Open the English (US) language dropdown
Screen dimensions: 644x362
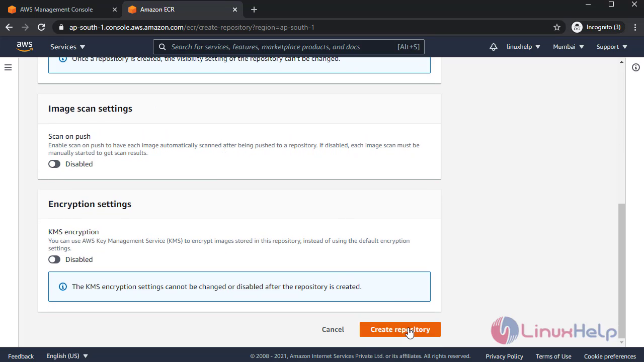coord(67,356)
